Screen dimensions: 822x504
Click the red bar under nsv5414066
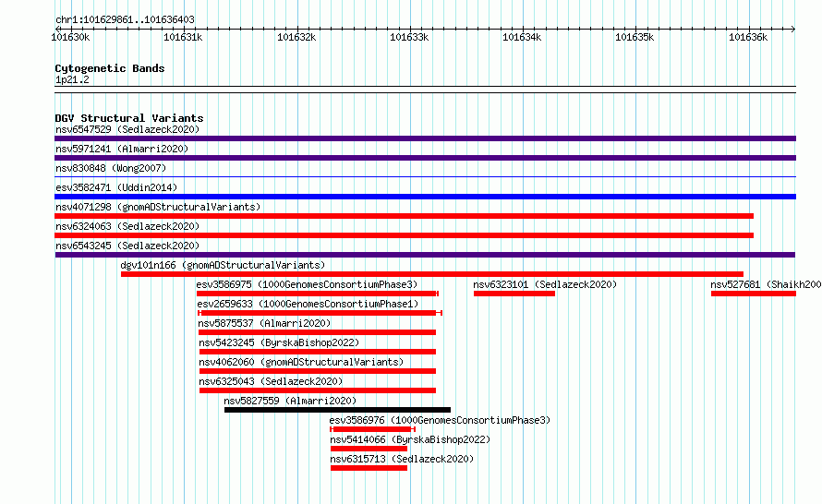point(369,449)
